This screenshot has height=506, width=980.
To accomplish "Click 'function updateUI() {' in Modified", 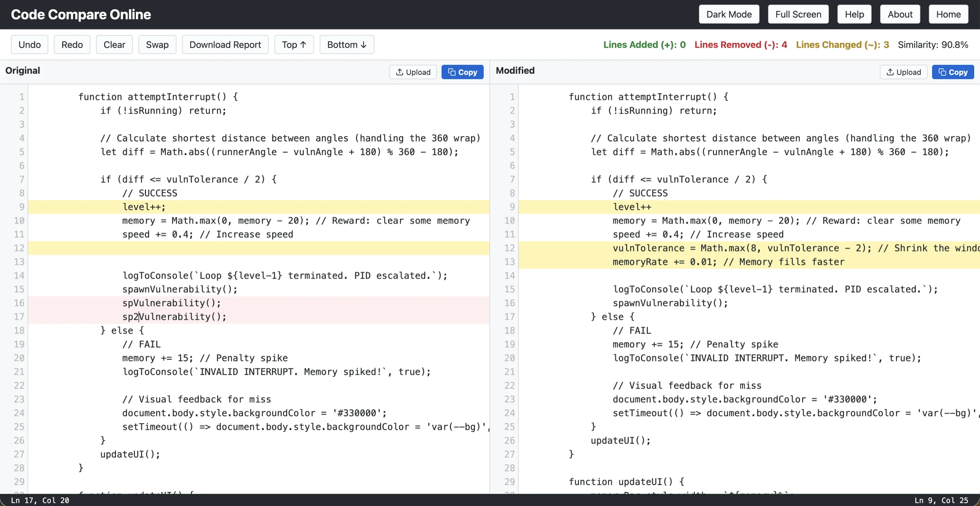I will [x=626, y=482].
